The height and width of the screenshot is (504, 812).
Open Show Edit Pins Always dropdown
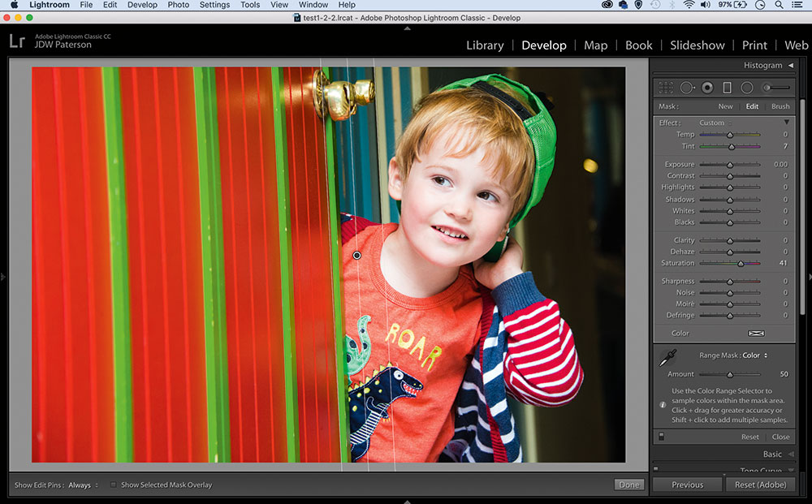click(x=83, y=485)
